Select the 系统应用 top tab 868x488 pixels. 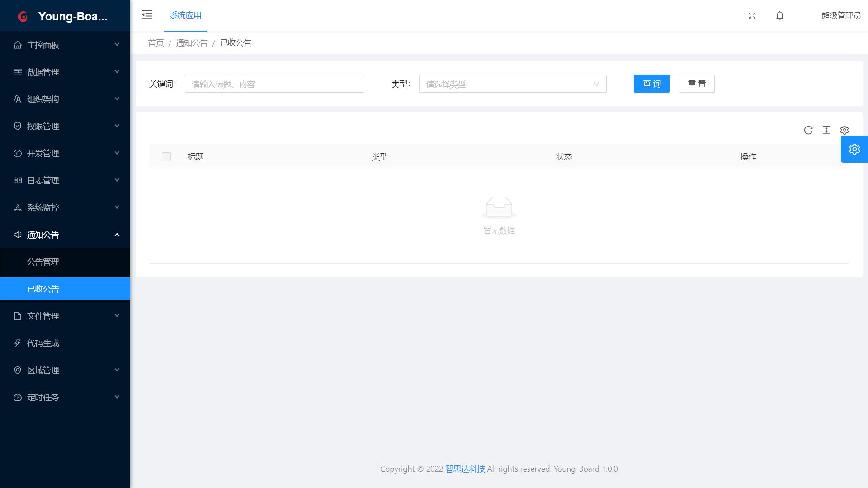coord(185,15)
